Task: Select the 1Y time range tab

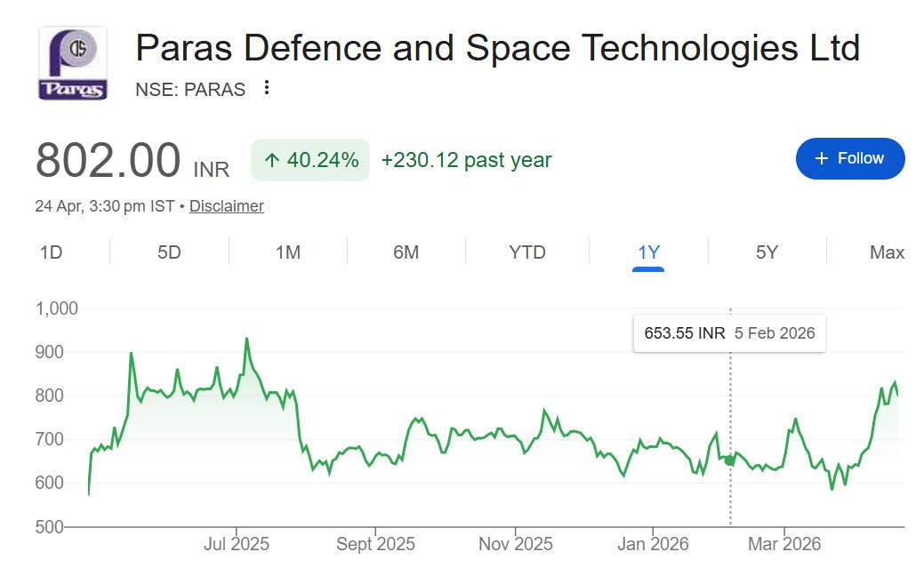Action: (x=648, y=252)
